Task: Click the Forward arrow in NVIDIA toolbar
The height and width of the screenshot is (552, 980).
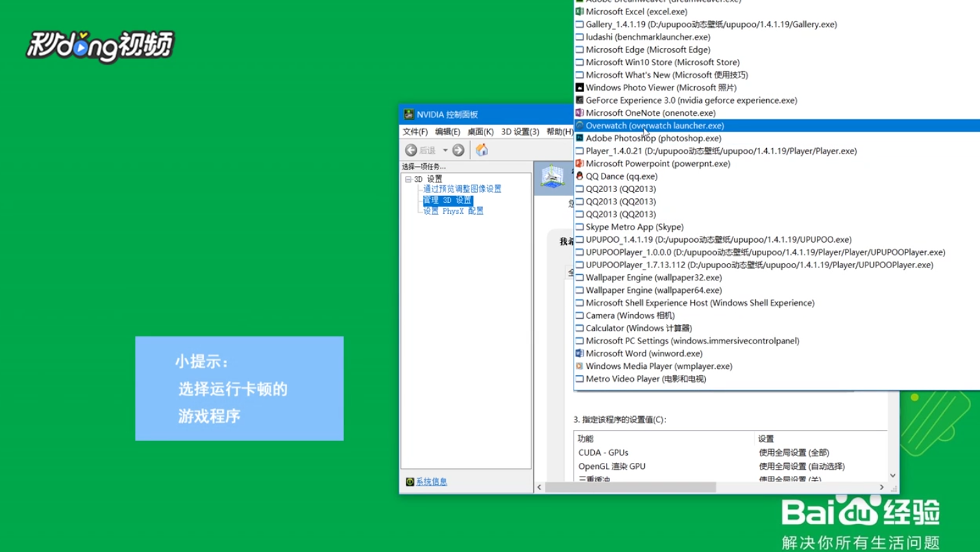Action: pos(458,150)
